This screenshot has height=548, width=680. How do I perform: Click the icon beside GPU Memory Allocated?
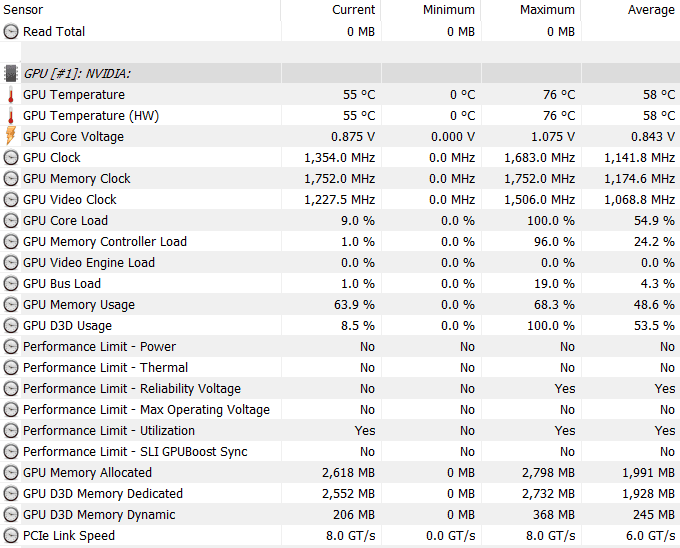(11, 473)
